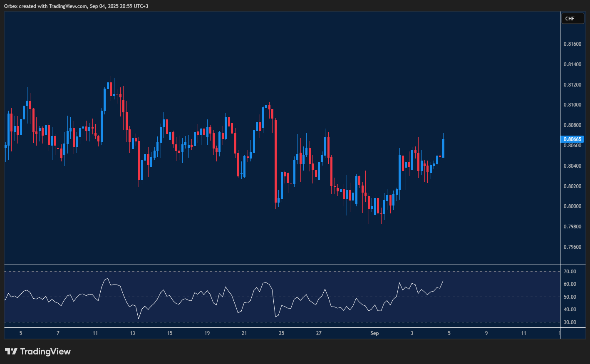Viewport: 590px width, 364px height.
Task: Click the RSI line at its latest value
Action: click(443, 282)
